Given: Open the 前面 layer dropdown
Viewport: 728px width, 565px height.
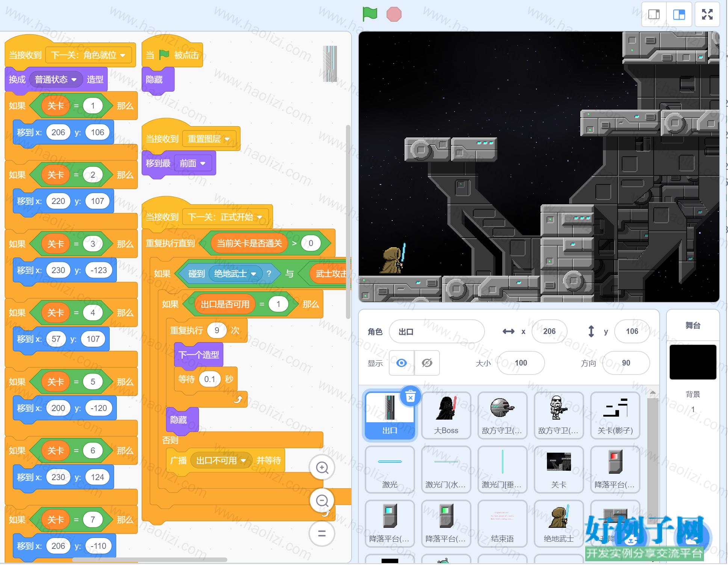Looking at the screenshot, I should 192,163.
